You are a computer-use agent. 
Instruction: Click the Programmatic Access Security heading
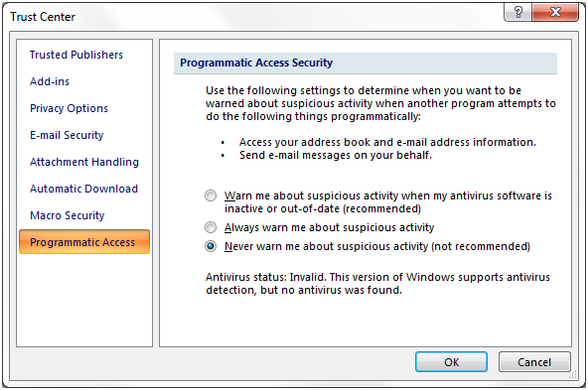point(256,63)
